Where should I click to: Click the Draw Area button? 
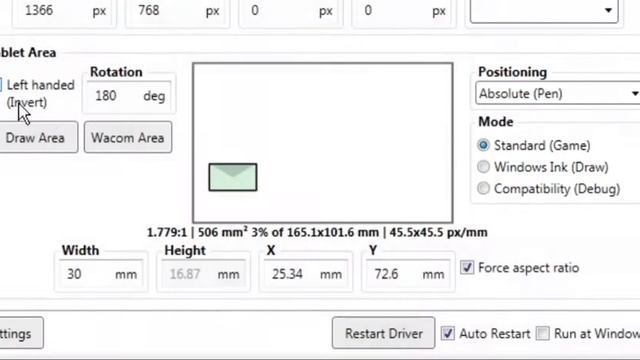(x=38, y=137)
